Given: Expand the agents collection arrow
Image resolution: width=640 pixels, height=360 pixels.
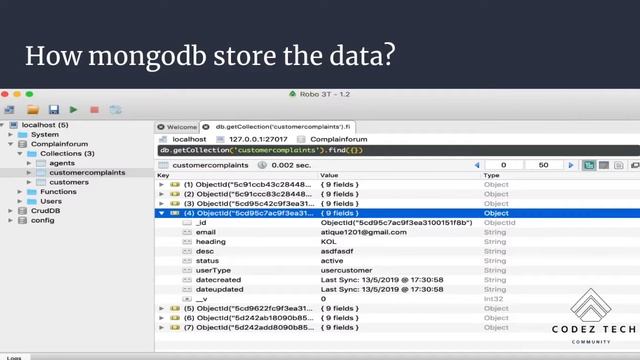Looking at the screenshot, I should coord(29,163).
